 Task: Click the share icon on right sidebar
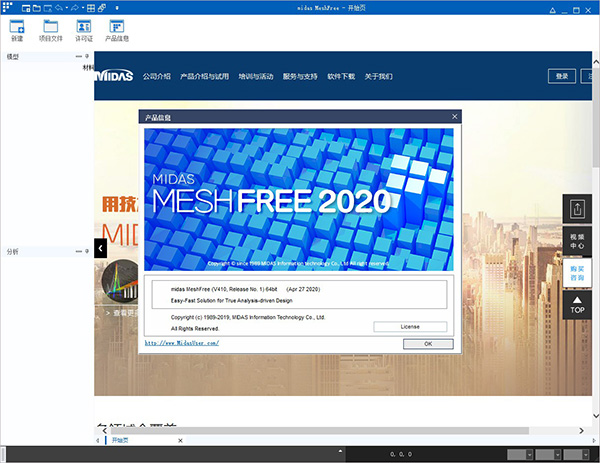[577, 209]
